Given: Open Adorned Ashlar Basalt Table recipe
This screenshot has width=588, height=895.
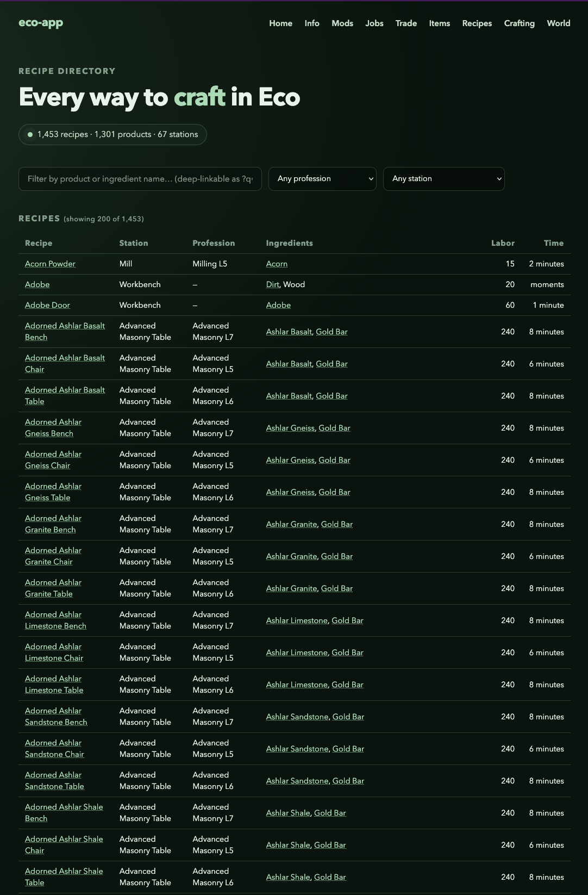Looking at the screenshot, I should pos(65,396).
